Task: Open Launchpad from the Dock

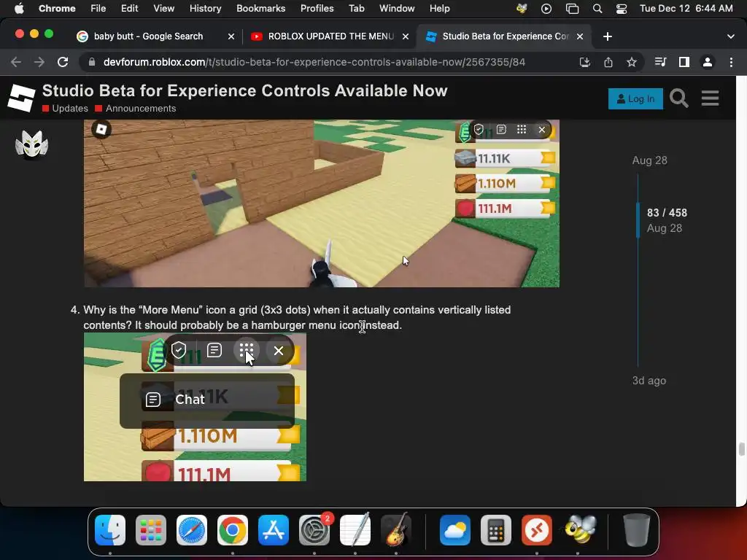Action: 151,530
